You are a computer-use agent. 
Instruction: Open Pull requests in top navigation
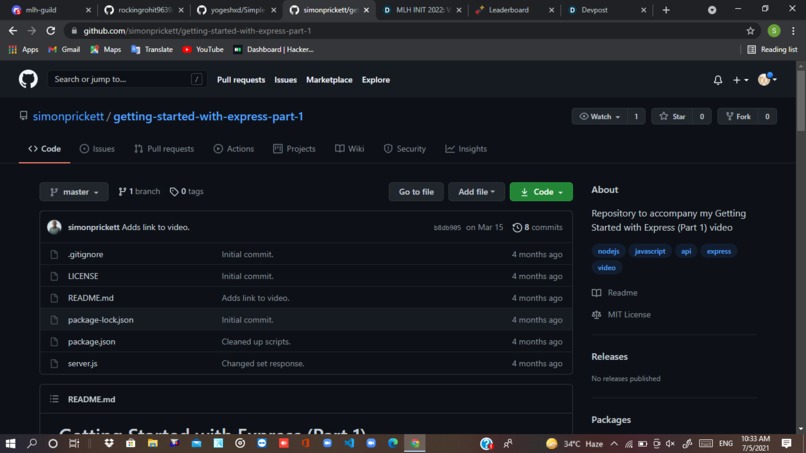[241, 80]
